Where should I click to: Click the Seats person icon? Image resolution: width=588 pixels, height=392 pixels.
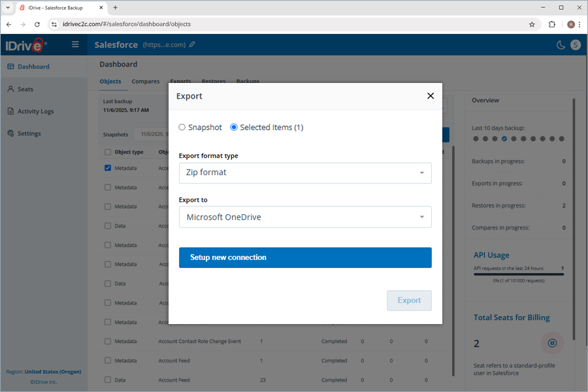[x=10, y=89]
